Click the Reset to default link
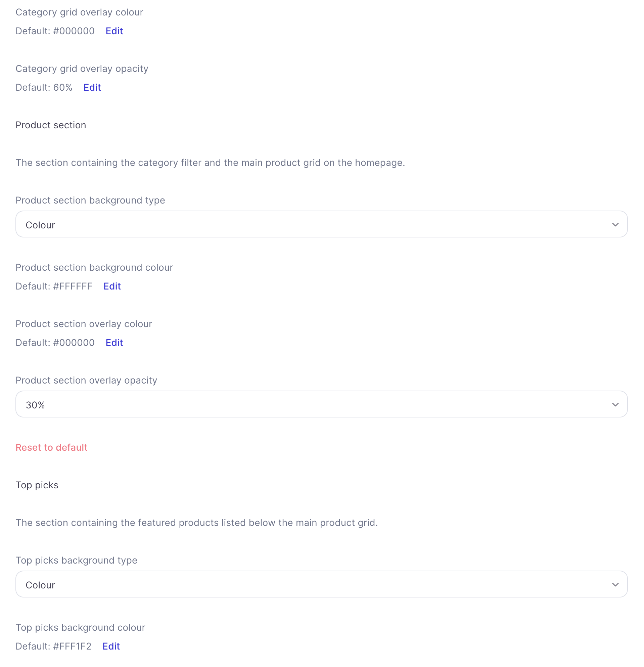This screenshot has height=667, width=644. (52, 447)
